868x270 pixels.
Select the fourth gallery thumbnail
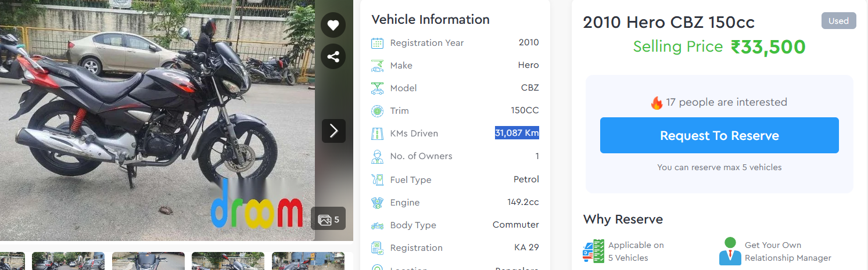coord(228,261)
